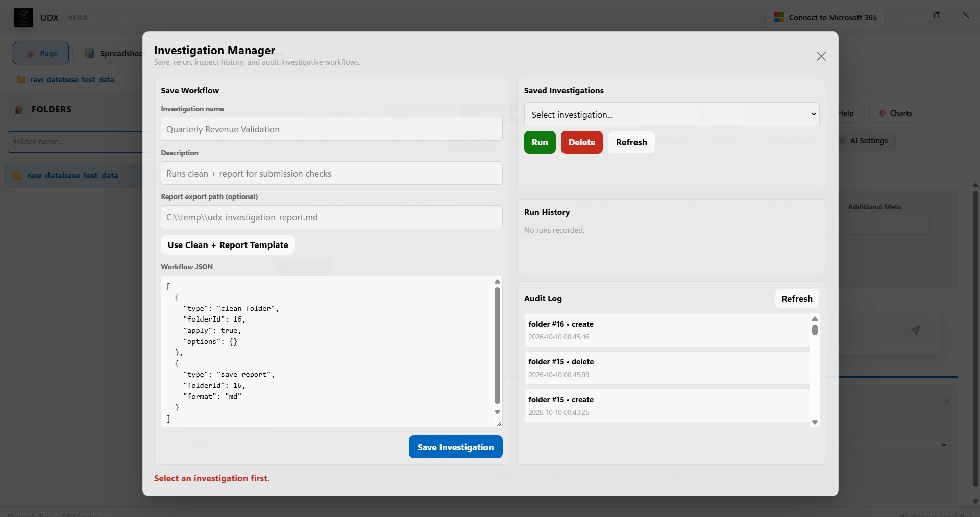The width and height of the screenshot is (980, 517).
Task: Open the Charts button in background
Action: (895, 113)
